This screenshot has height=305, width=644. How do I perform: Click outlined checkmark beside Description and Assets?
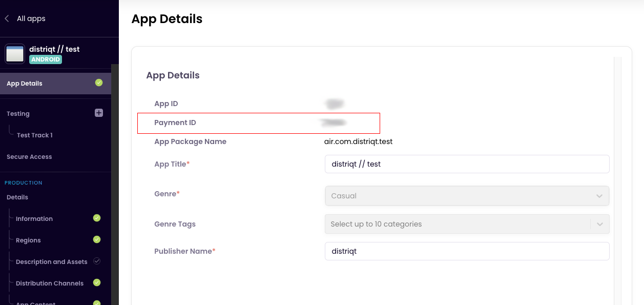(97, 261)
